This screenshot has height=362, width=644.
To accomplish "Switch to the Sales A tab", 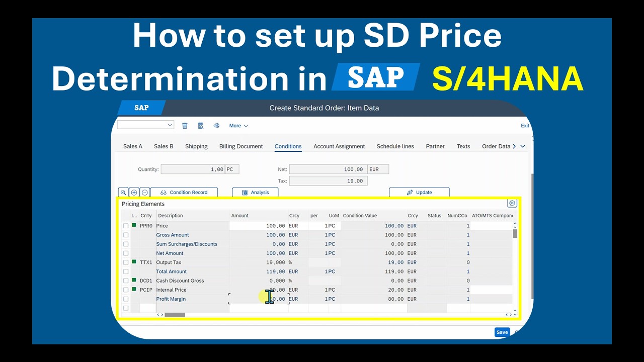I will click(133, 146).
